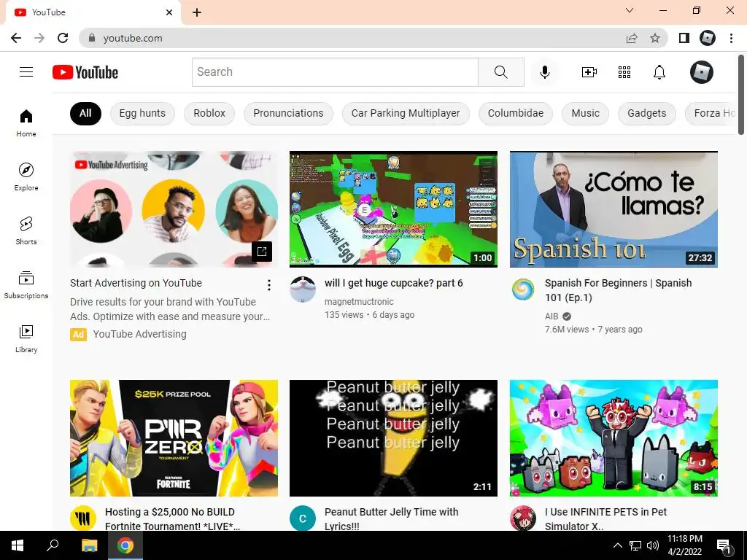Select the Pronunciations chip
747x560 pixels.
click(288, 113)
